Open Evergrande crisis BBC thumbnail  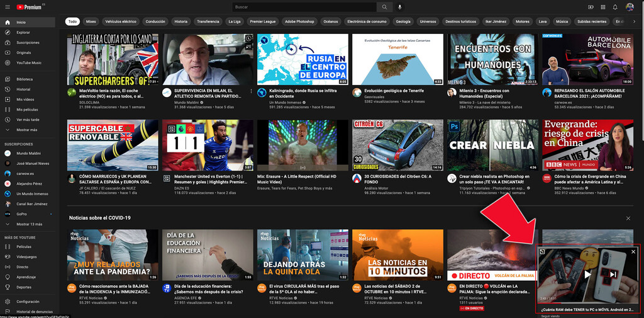(588, 145)
